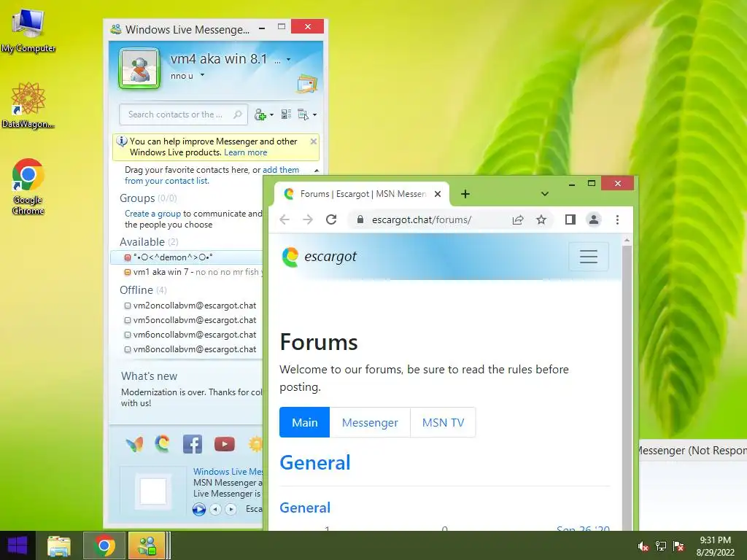Click Chrome's forward arrow
747x560 pixels.
308,219
